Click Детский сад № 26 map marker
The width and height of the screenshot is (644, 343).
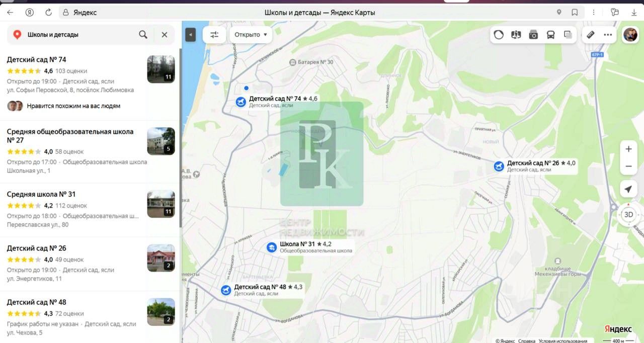click(499, 166)
